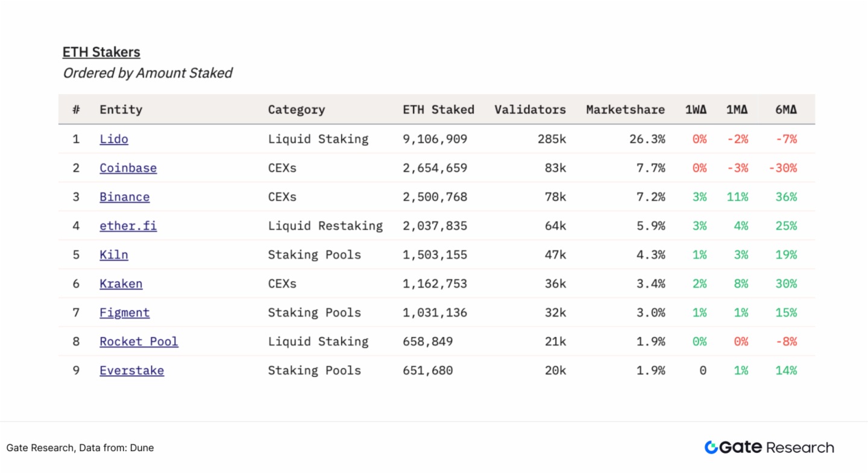868x474 pixels.
Task: Open the Lido entity link
Action: point(114,139)
